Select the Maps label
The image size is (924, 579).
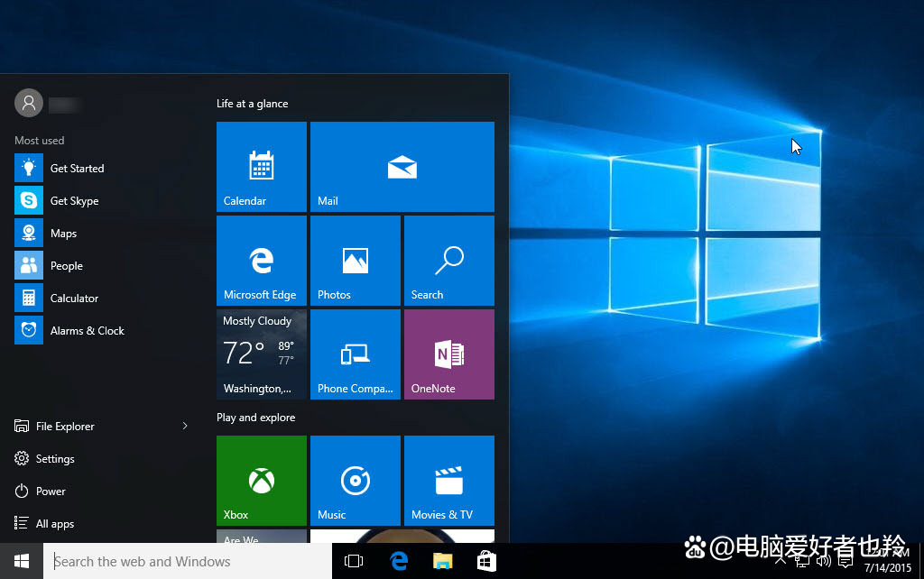coord(64,234)
